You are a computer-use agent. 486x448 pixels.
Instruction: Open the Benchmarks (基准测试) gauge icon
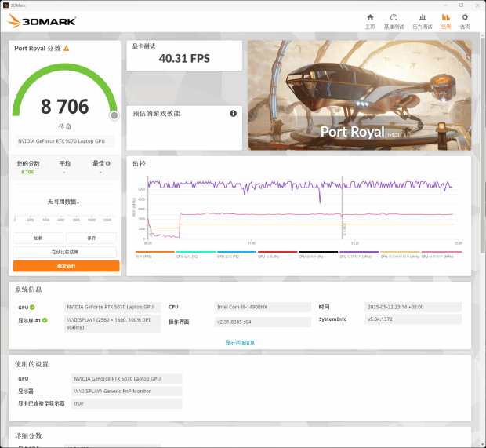pos(394,17)
